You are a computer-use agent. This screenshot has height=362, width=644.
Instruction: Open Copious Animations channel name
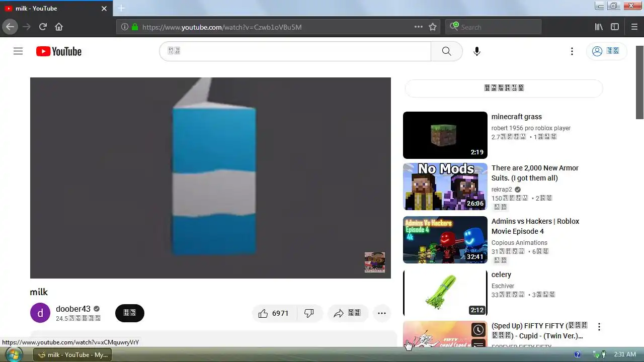point(519,243)
